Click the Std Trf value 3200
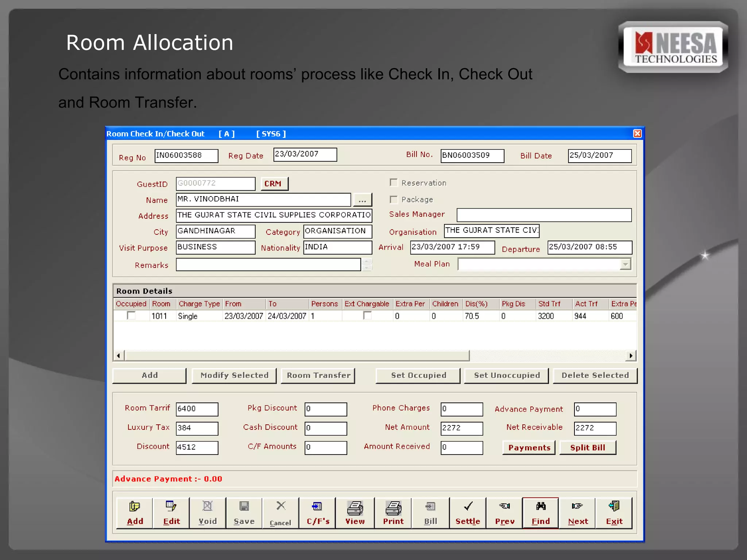Viewport: 747px width, 560px height. (x=554, y=316)
